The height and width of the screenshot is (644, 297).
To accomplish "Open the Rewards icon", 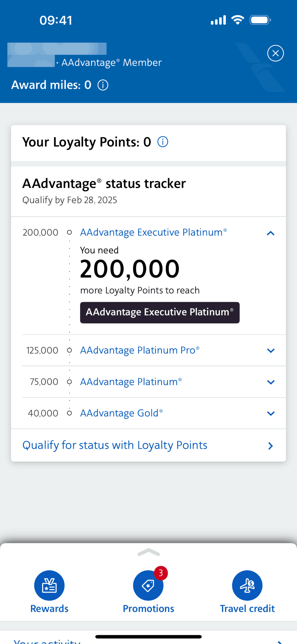I will 49,585.
